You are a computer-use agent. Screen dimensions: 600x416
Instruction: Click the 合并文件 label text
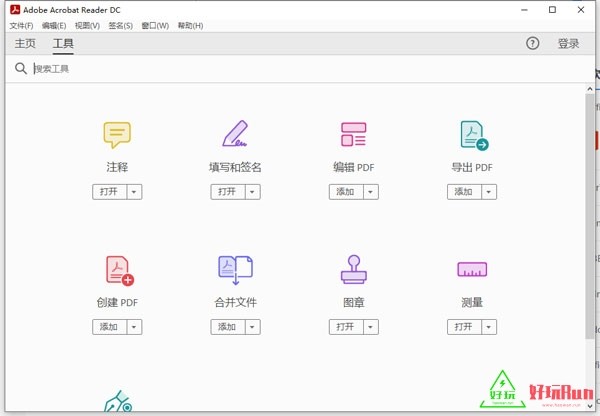pos(235,302)
